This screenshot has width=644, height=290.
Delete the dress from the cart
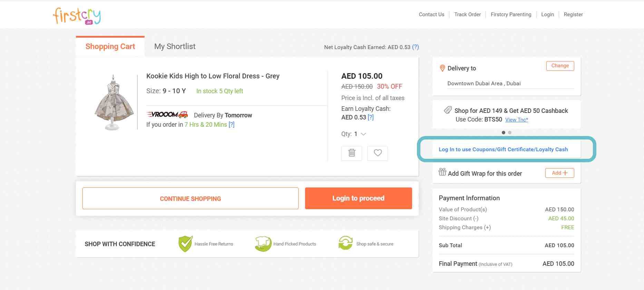tap(352, 153)
